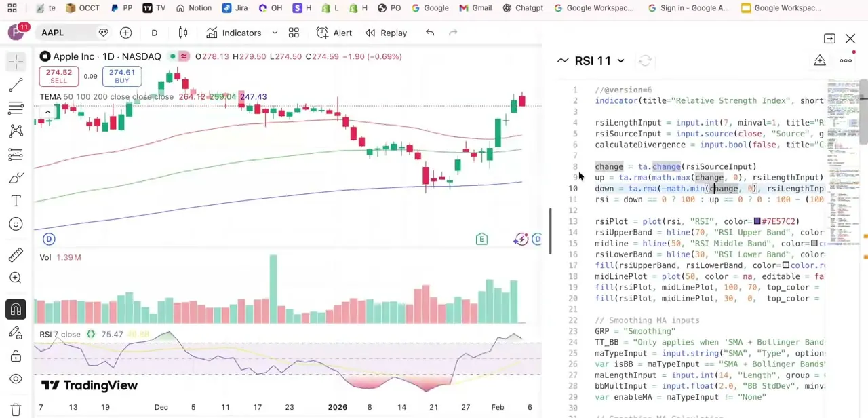868x418 pixels.
Task: Click the Apple Inc symbol title
Action: point(106,56)
